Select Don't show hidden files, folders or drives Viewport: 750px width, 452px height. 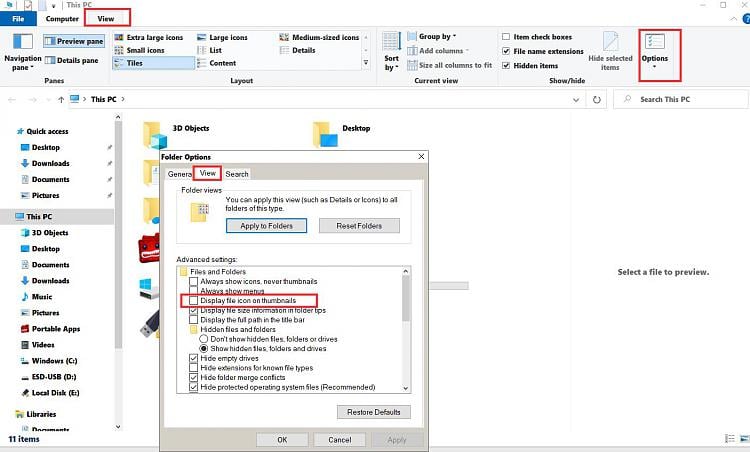coord(204,339)
